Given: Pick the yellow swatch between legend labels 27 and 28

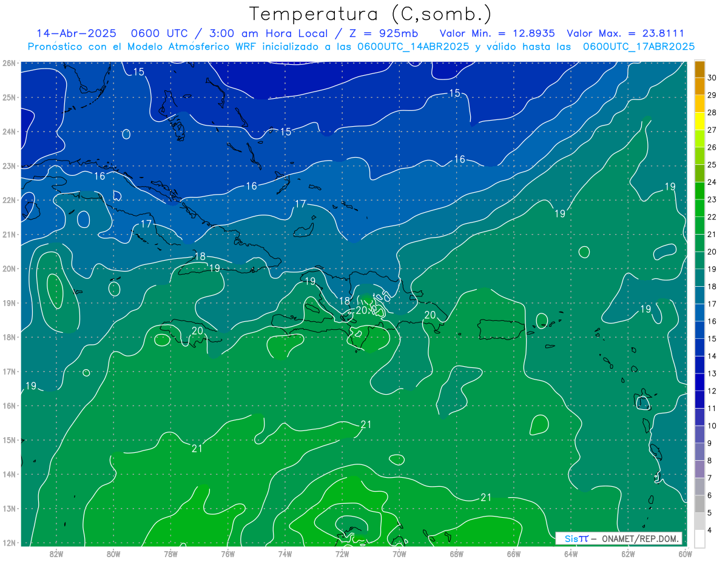Looking at the screenshot, I should coord(700,121).
